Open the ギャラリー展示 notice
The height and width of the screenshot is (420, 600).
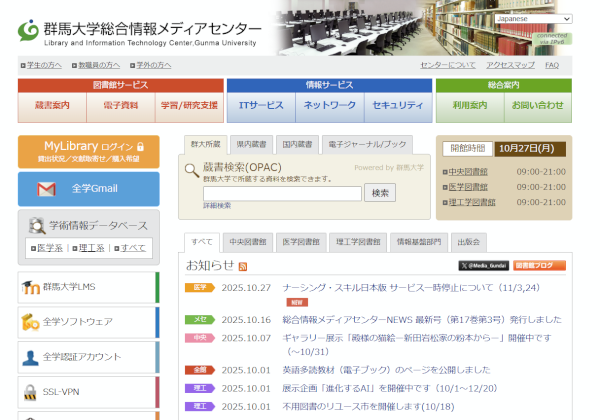(417, 345)
